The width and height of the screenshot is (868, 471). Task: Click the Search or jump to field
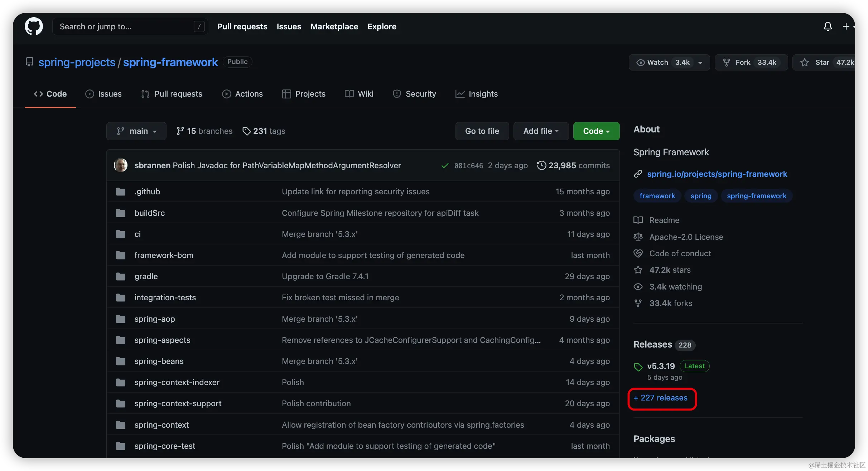click(125, 26)
